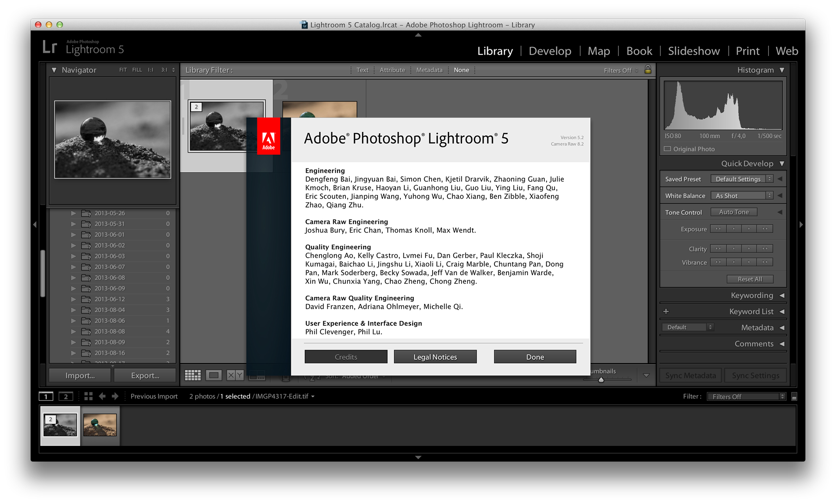Switch to the Slideshow module

tap(694, 51)
